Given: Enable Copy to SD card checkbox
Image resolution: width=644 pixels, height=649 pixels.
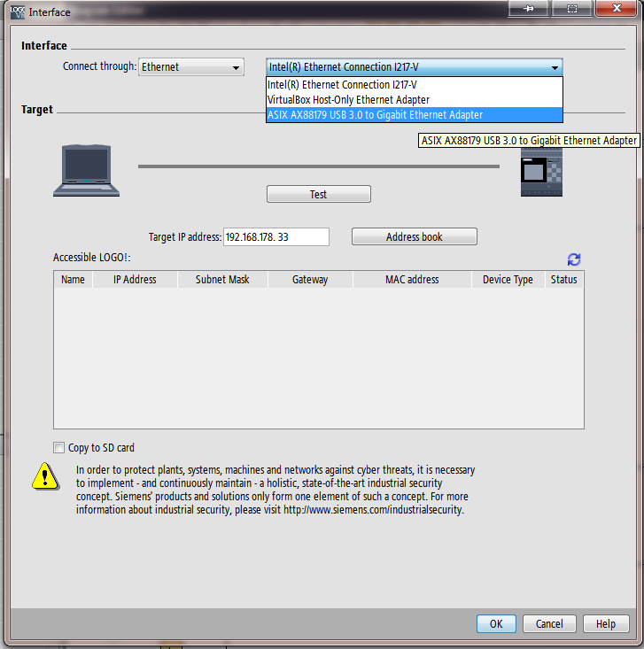Looking at the screenshot, I should [58, 447].
